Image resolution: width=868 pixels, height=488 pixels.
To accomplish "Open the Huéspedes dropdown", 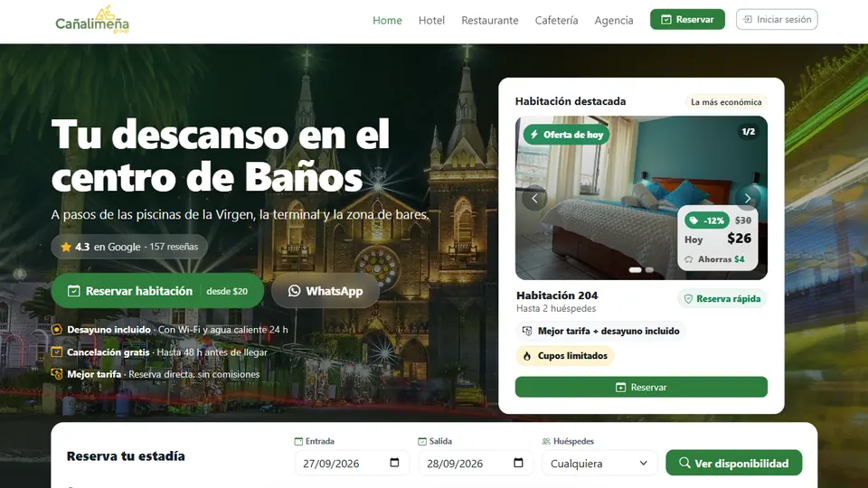I will [x=599, y=463].
